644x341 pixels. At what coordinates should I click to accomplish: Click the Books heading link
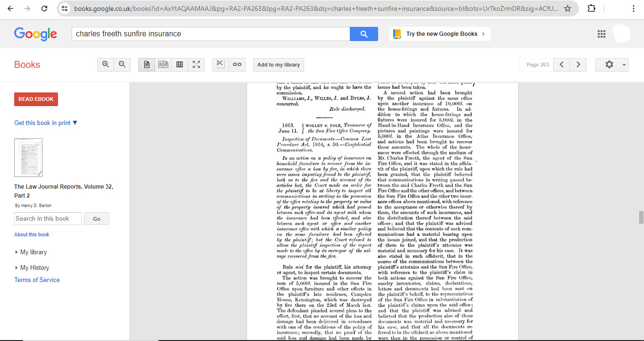(x=27, y=65)
